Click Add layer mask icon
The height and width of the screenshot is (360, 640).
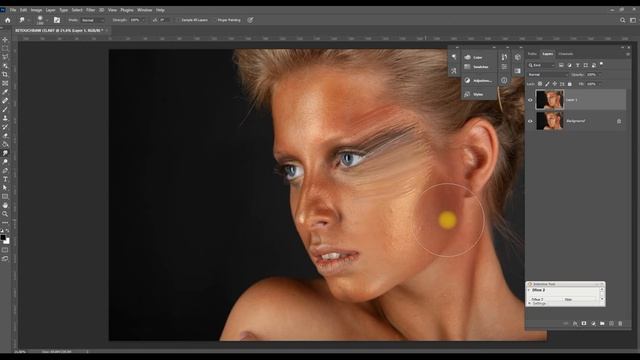point(584,323)
